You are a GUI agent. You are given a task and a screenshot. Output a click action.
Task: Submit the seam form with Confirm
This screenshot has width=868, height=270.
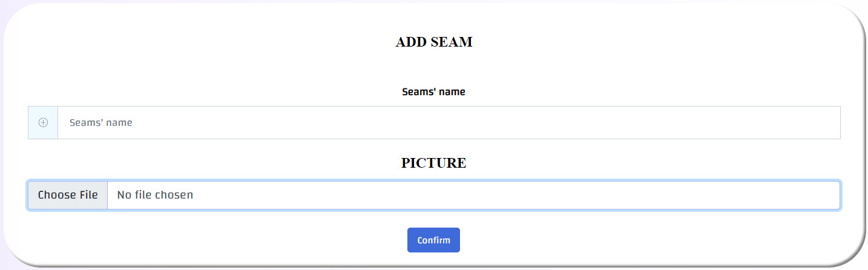point(433,240)
